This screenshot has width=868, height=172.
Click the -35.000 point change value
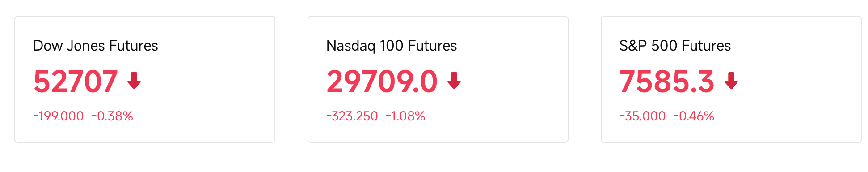tap(643, 116)
